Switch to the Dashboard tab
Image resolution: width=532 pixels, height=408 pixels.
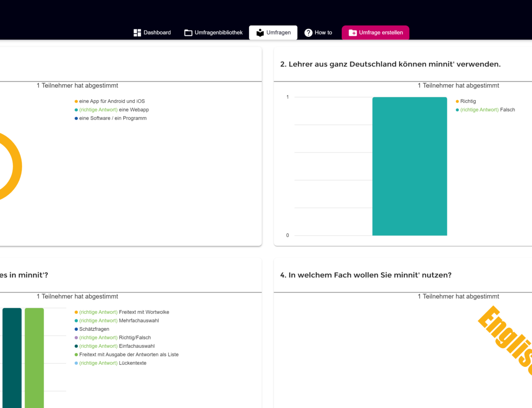pos(152,33)
